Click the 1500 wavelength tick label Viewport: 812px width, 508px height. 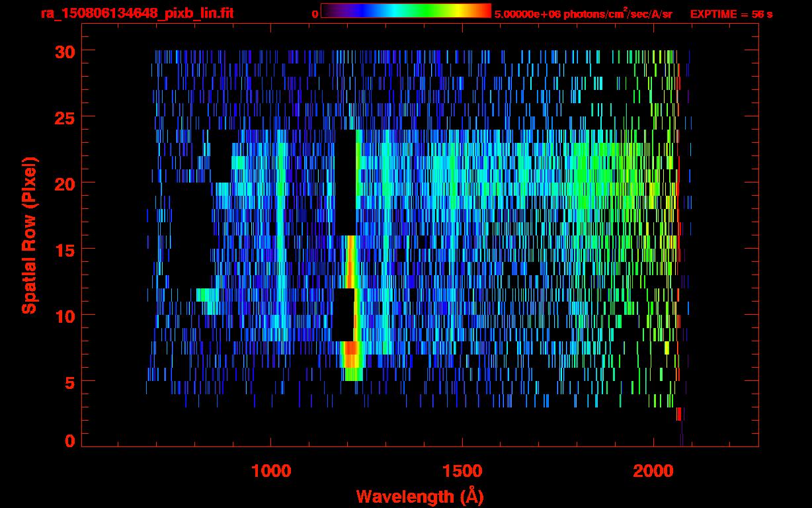pos(462,471)
